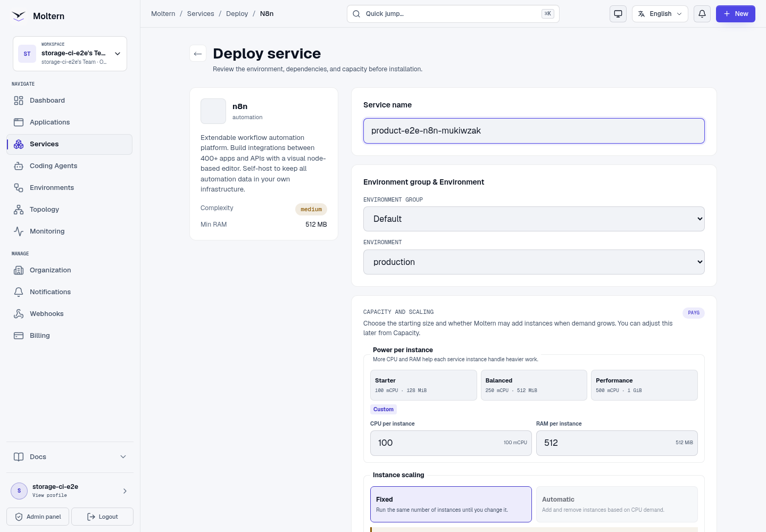This screenshot has width=766, height=532.
Task: Open the English language selector
Action: pyautogui.click(x=660, y=14)
